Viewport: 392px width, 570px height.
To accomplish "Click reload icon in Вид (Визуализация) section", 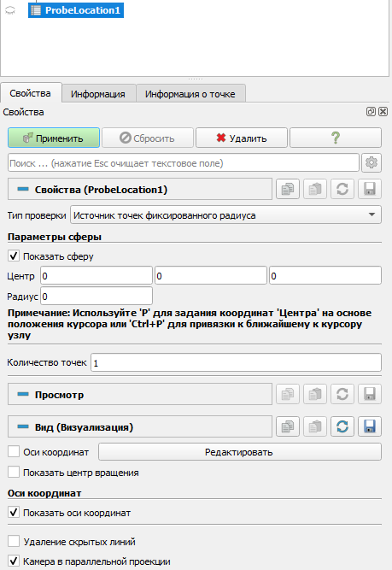I will pos(342,426).
